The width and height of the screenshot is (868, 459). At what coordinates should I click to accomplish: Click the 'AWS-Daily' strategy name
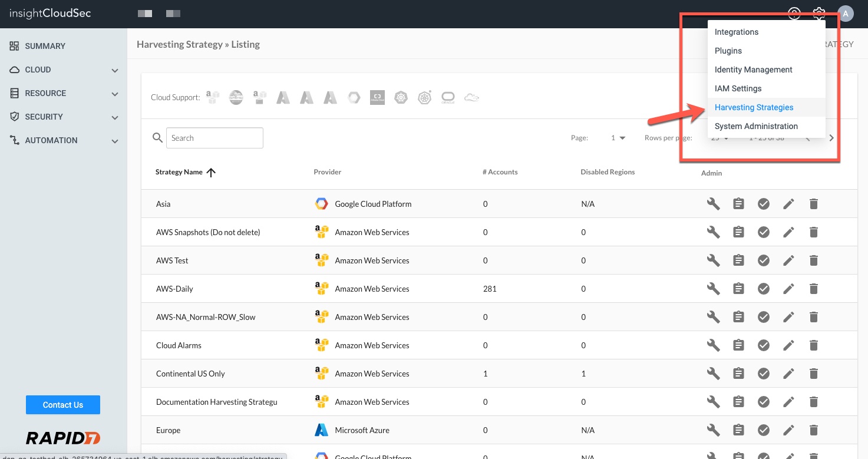[x=174, y=289]
